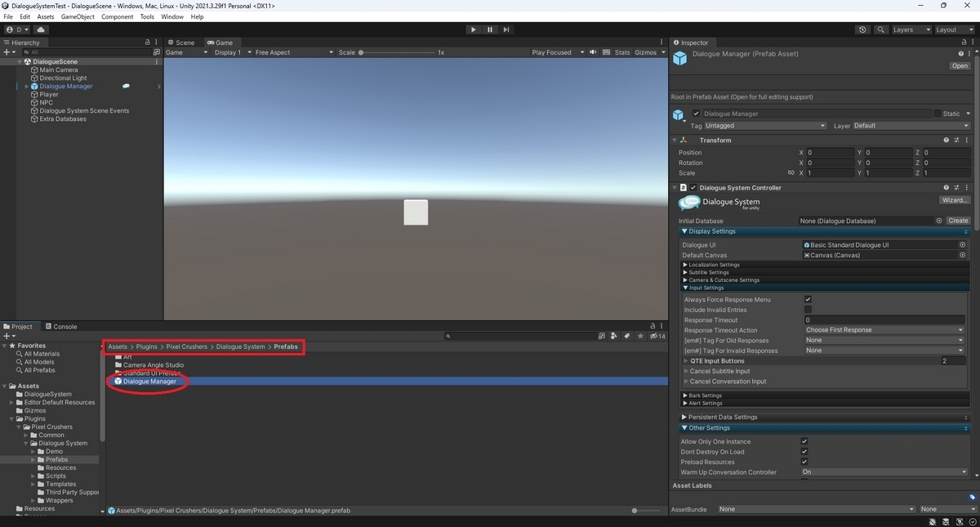Start Play mode with the play button

coord(473,29)
